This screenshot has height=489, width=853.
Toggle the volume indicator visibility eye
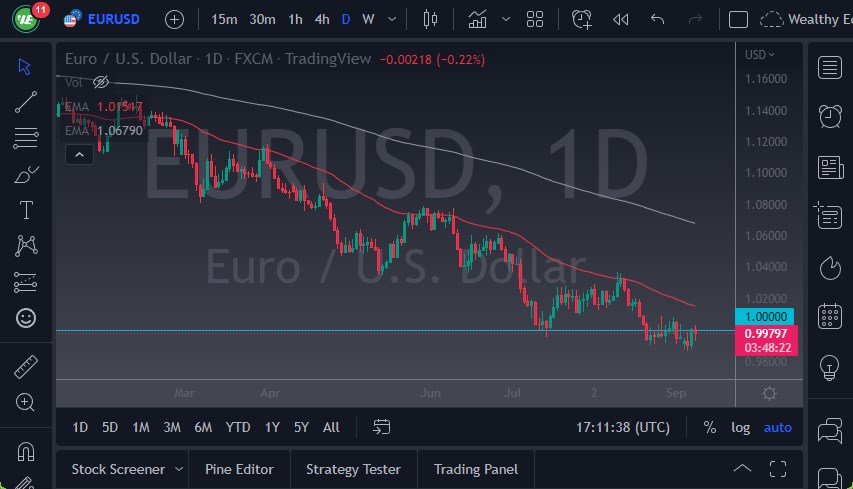(100, 82)
